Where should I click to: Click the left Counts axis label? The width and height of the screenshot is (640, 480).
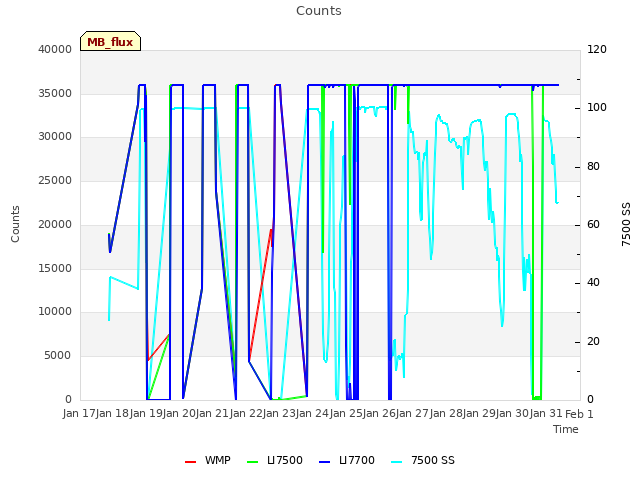15,224
